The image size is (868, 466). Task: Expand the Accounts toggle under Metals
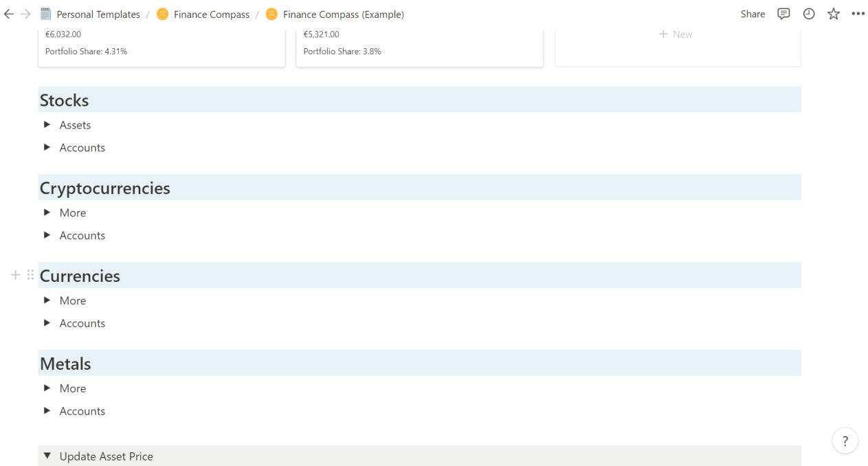tap(47, 411)
